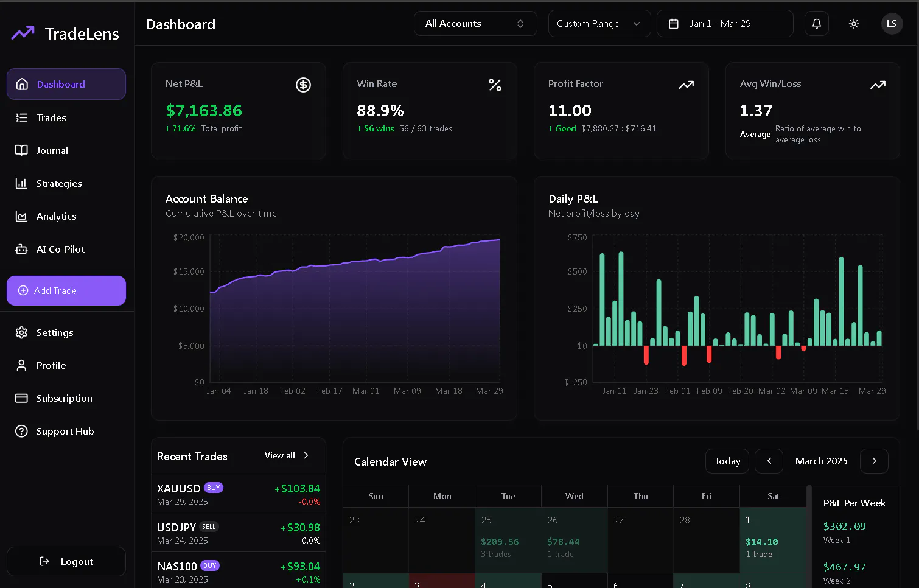Click the calendar icon in date range field
919x588 pixels.
[674, 24]
